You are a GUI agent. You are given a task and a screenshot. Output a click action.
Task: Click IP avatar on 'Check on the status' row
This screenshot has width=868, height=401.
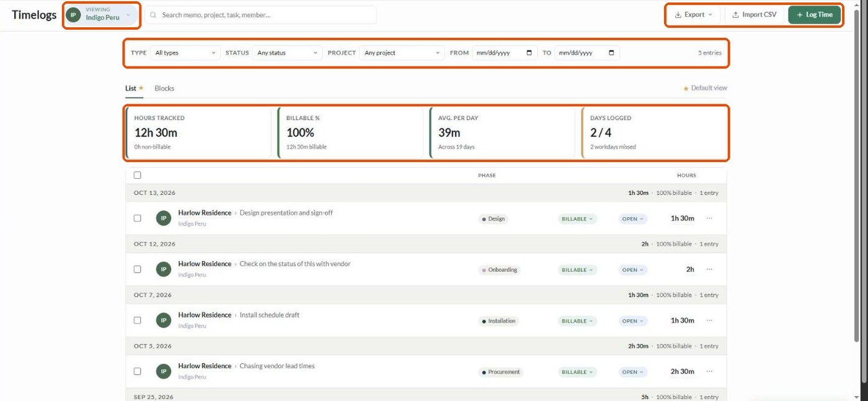[164, 269]
